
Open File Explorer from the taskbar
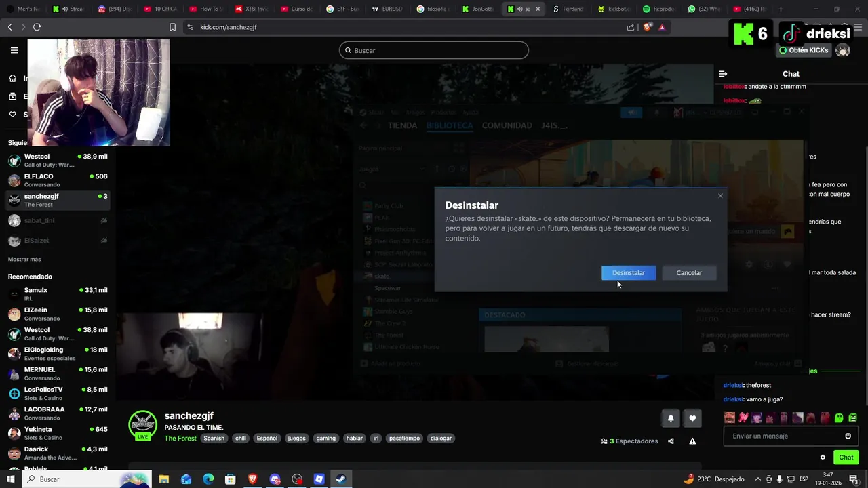pyautogui.click(x=163, y=479)
